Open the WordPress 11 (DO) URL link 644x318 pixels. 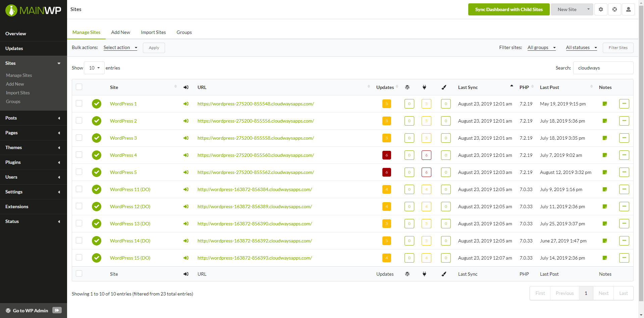255,189
